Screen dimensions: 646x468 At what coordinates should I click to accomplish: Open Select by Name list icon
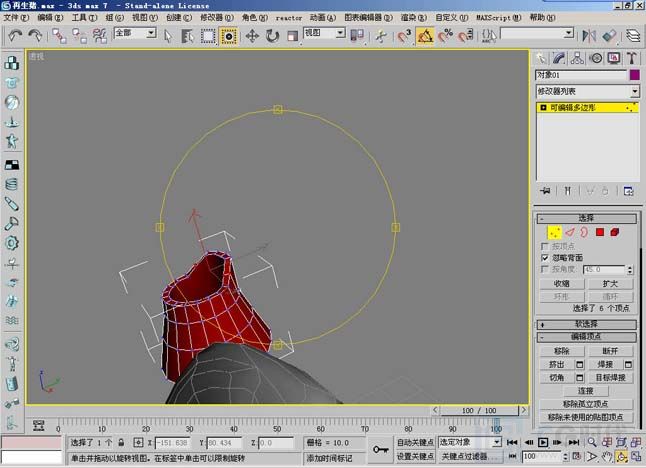[187, 36]
